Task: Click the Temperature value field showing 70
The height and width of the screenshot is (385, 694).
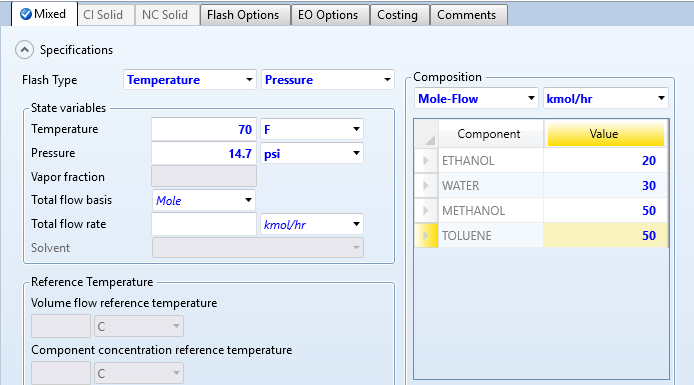Action: (x=204, y=129)
